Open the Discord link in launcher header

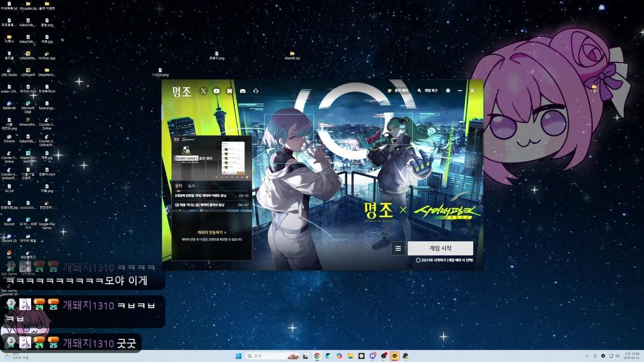point(243,91)
